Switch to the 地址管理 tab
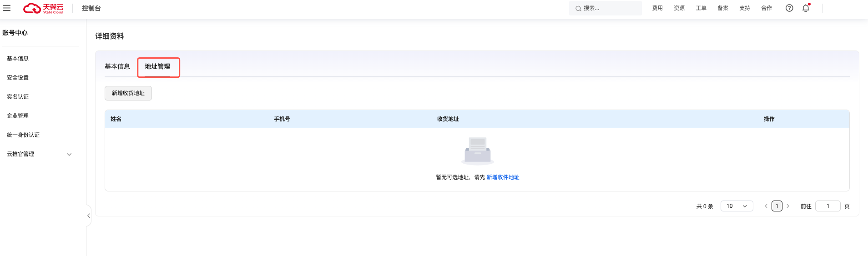Image resolution: width=868 pixels, height=256 pixels. pyautogui.click(x=157, y=66)
